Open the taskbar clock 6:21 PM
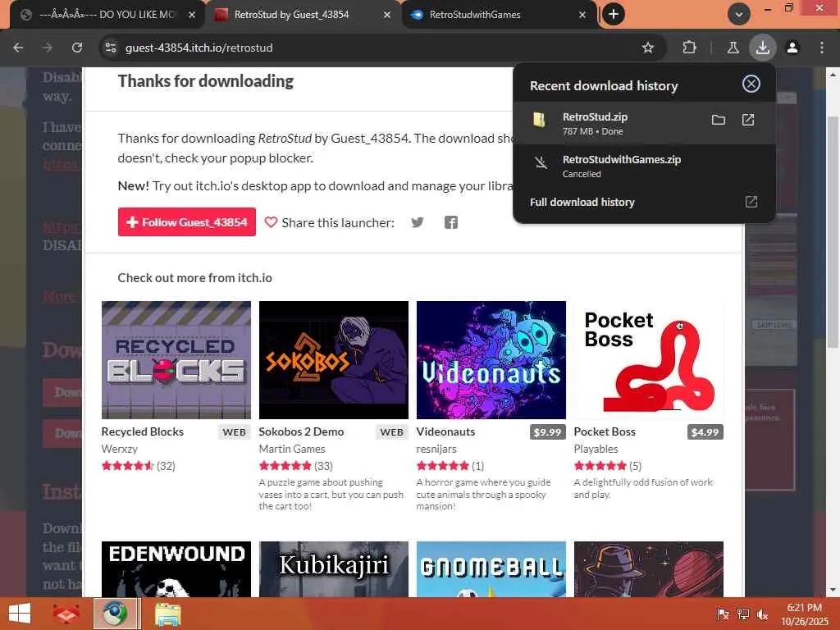Screen dimensions: 840x630 pyautogui.click(x=804, y=614)
